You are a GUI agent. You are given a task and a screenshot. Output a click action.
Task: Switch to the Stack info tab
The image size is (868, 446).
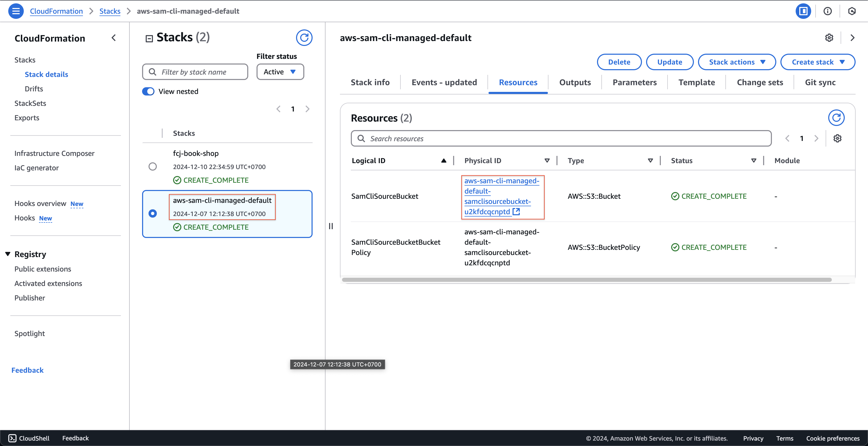(x=370, y=83)
